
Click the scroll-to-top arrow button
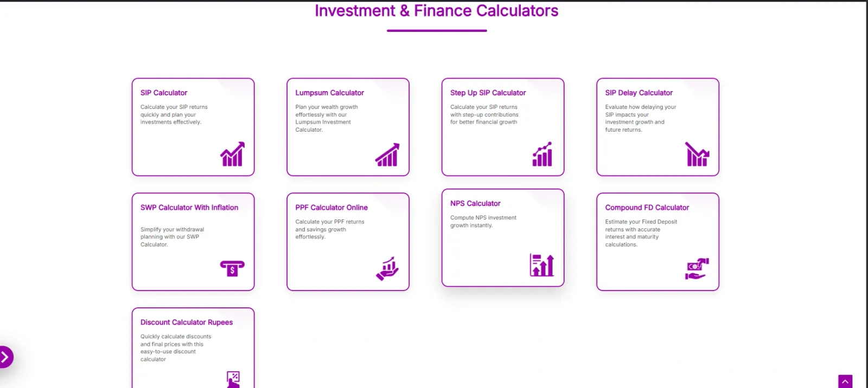(845, 381)
